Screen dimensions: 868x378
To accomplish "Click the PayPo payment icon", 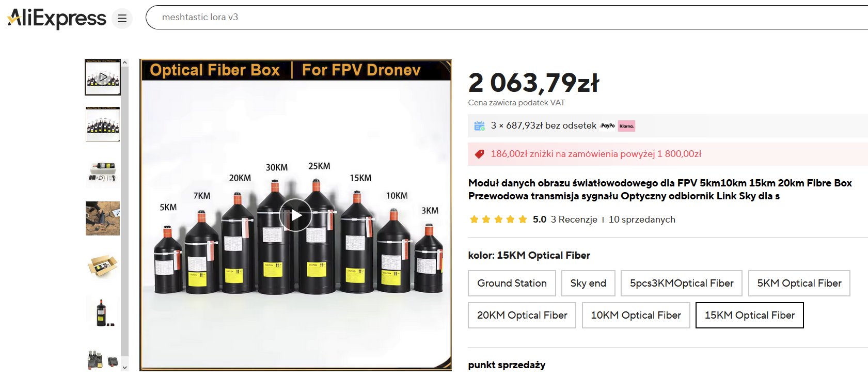I will (x=607, y=125).
